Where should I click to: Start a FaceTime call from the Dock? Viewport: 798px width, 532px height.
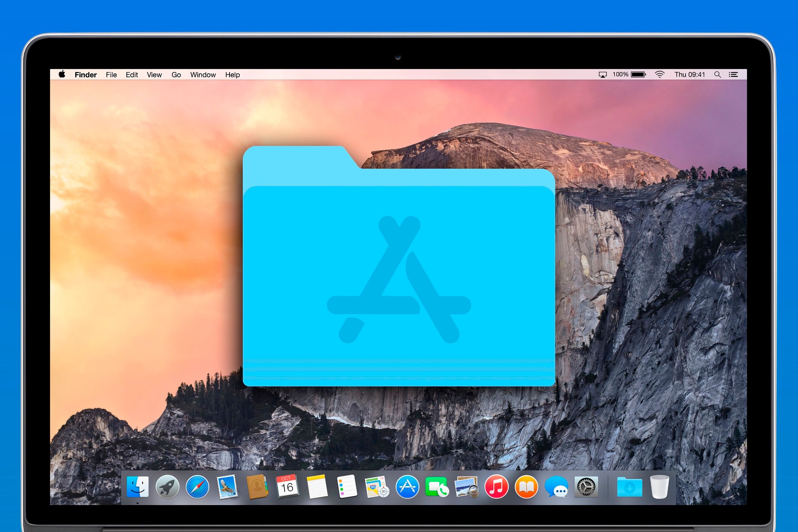point(437,486)
